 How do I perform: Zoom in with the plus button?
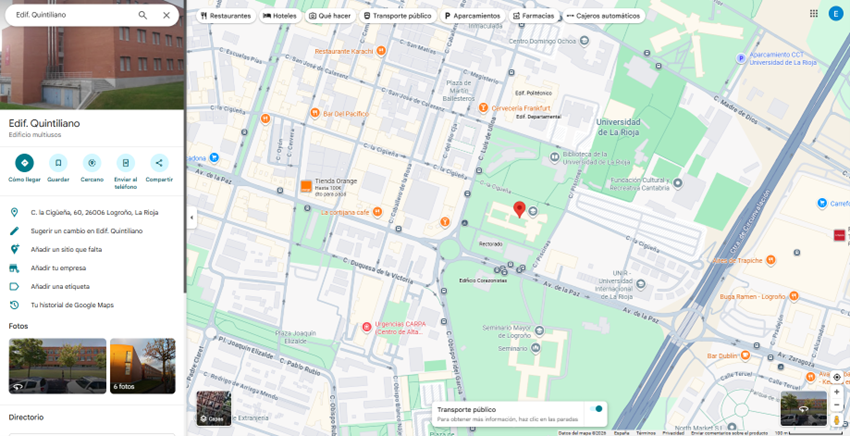point(837,392)
